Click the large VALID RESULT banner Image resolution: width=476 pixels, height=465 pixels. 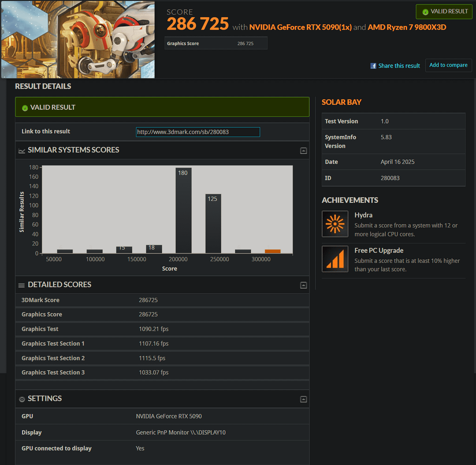pos(162,107)
